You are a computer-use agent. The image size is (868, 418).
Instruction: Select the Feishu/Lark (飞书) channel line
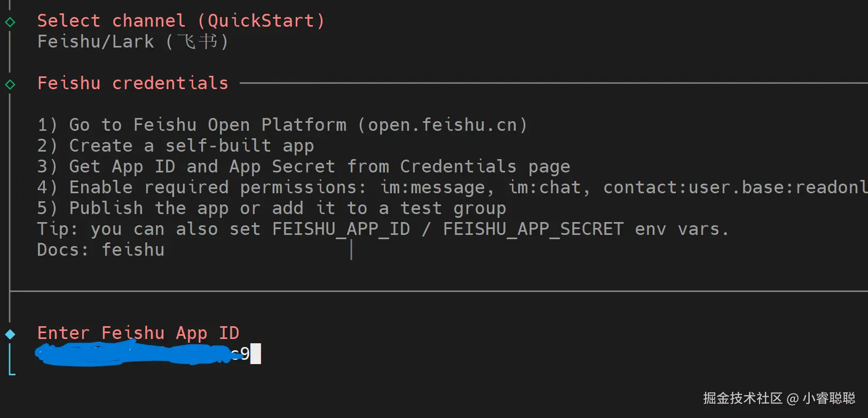(133, 42)
